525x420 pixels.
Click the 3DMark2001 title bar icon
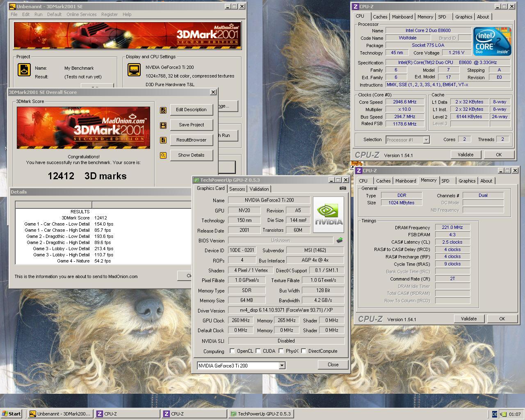13,7
